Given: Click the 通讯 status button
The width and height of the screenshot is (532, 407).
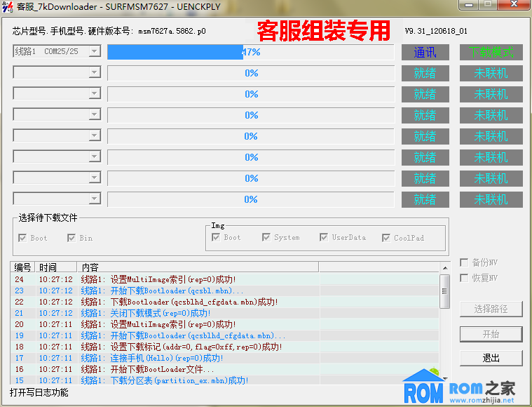Looking at the screenshot, I should [x=425, y=53].
